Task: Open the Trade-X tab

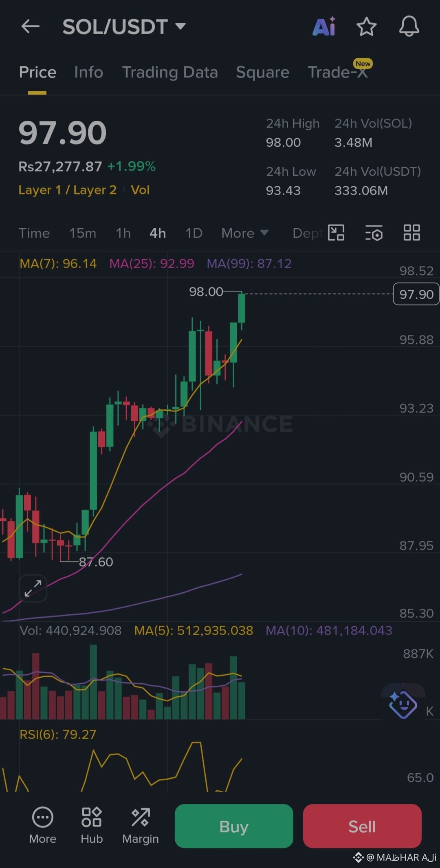Action: click(338, 72)
